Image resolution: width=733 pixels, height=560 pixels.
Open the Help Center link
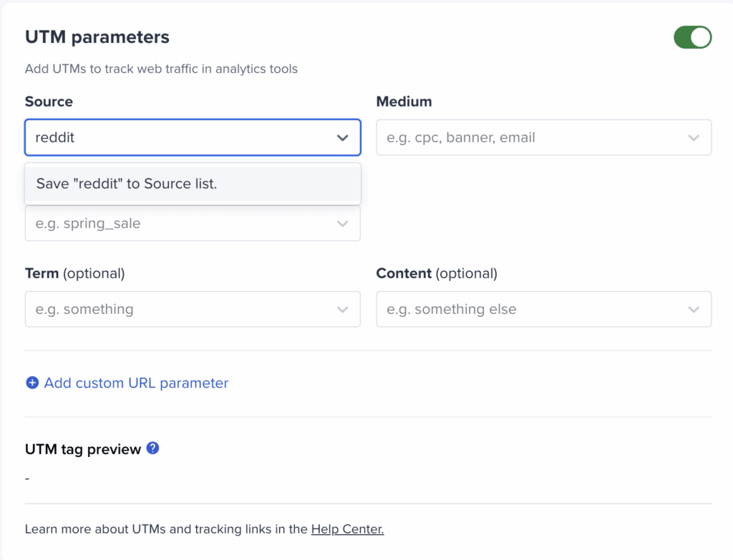(x=347, y=529)
